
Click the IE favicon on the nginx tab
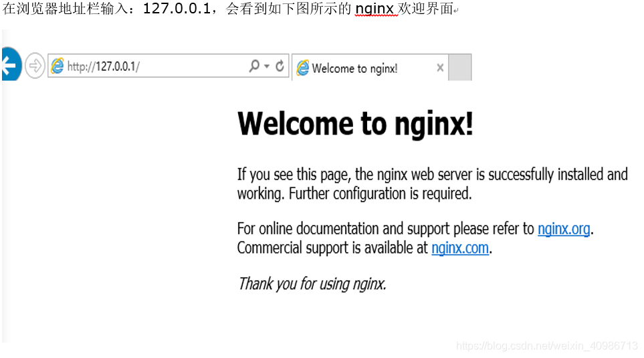click(x=303, y=68)
